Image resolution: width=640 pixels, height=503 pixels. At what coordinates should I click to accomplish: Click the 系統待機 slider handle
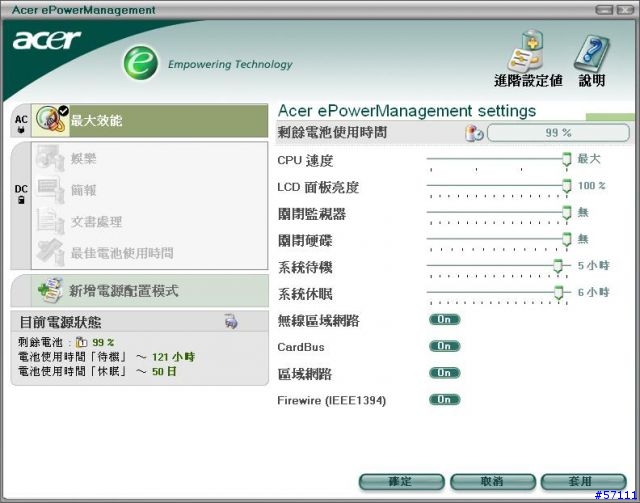[558, 266]
